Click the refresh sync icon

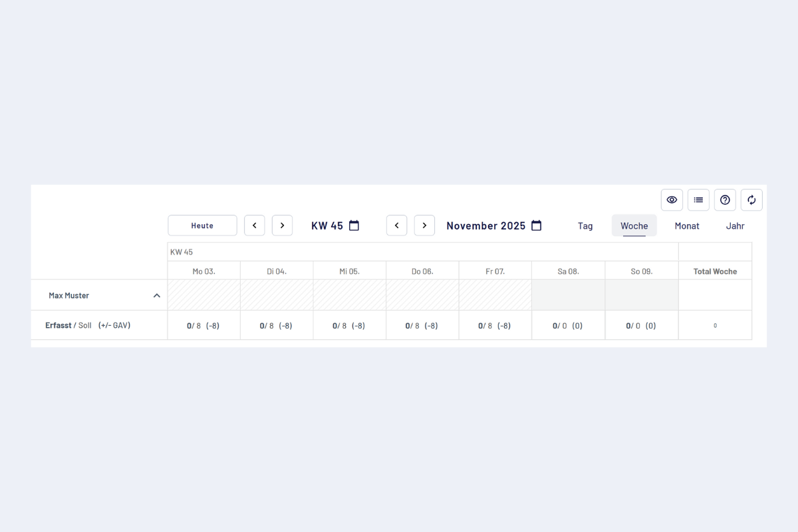[751, 200]
